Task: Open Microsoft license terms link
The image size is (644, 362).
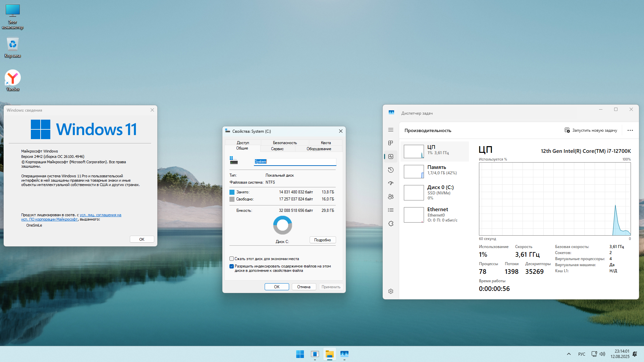Action: coord(100,215)
